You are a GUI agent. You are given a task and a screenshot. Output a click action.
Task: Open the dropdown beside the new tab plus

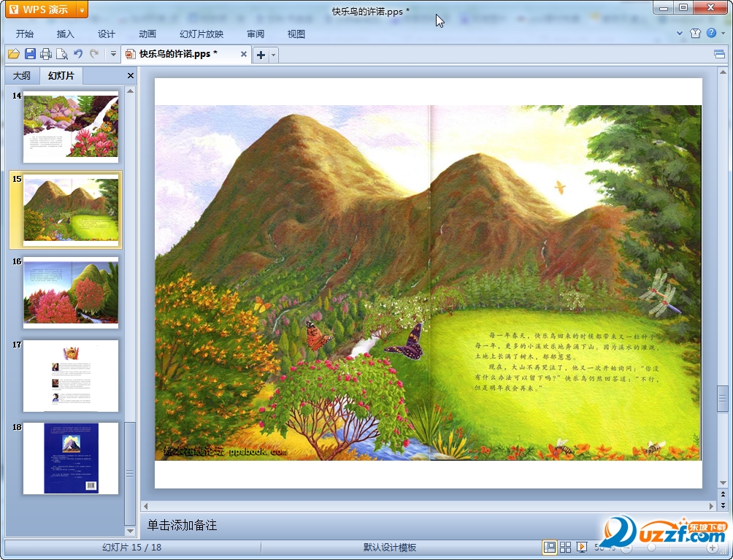(x=274, y=55)
